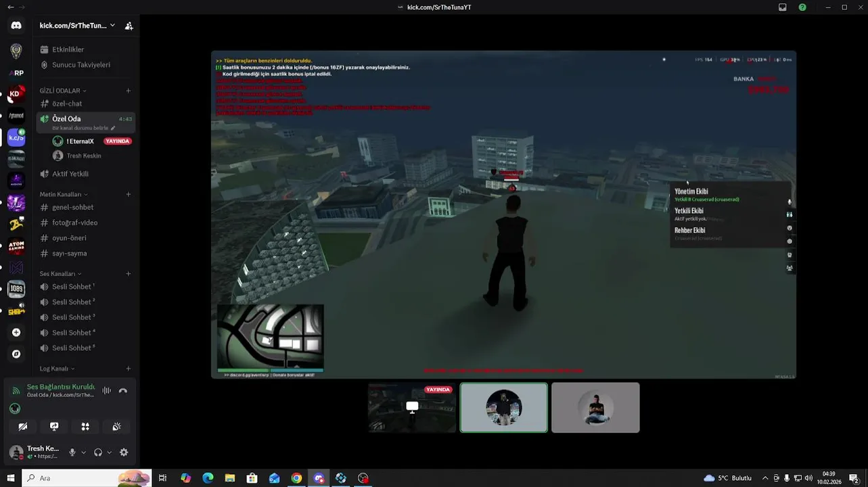Start an activity button

[x=85, y=426]
